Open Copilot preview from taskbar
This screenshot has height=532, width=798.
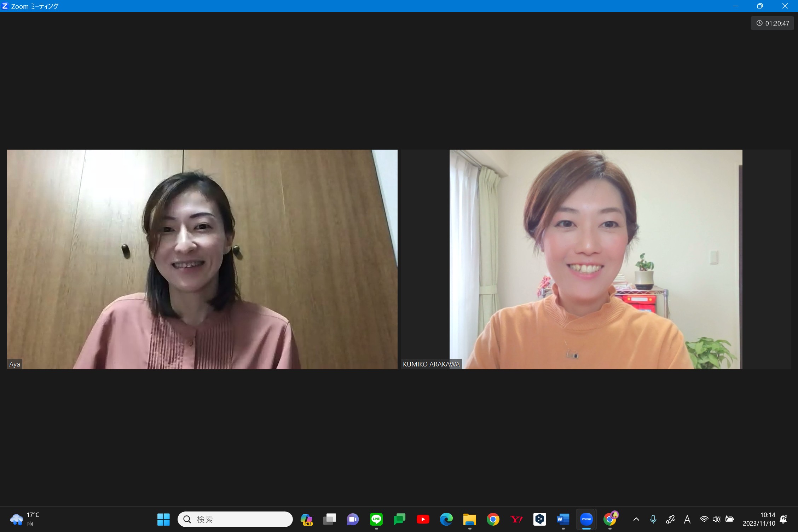tap(306, 519)
